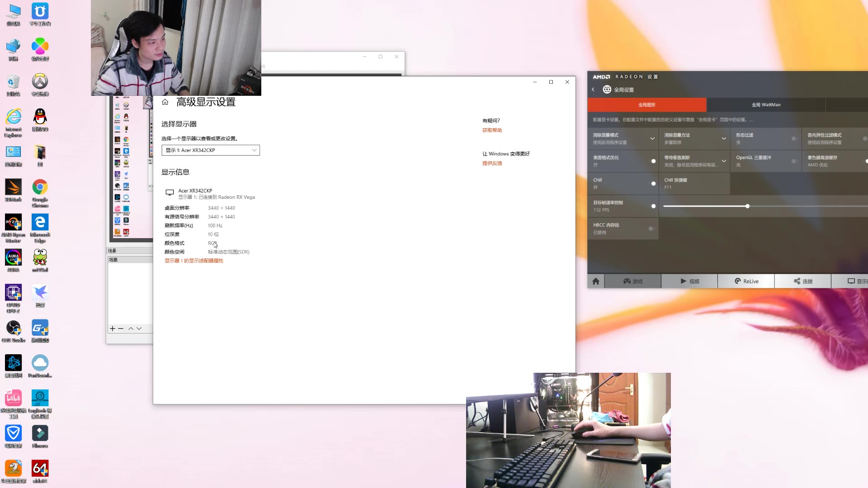The width and height of the screenshot is (868, 488).
Task: Expand the 消除混叠模式 dropdown
Action: [652, 138]
